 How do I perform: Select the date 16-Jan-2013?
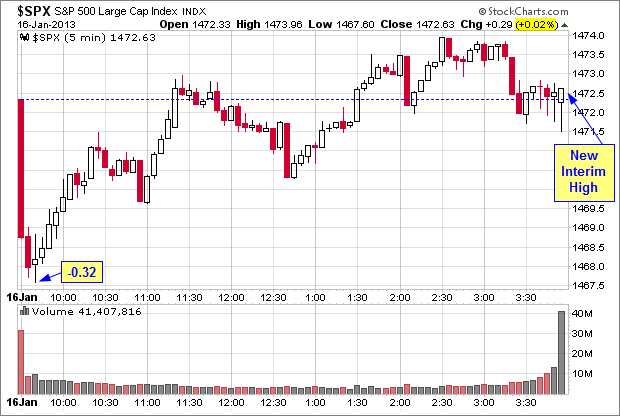[x=46, y=25]
